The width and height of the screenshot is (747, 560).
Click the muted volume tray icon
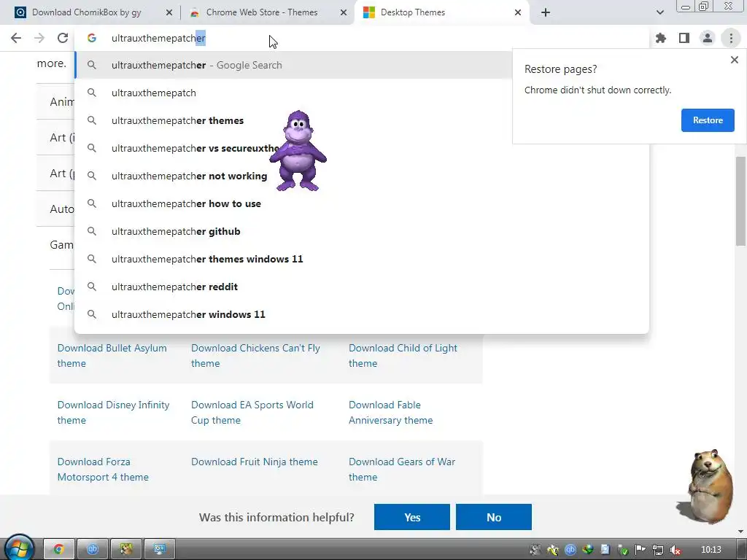[x=675, y=550]
